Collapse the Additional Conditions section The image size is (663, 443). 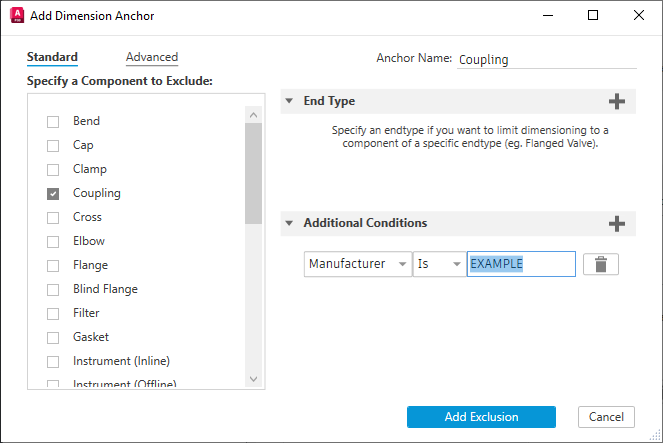point(289,223)
